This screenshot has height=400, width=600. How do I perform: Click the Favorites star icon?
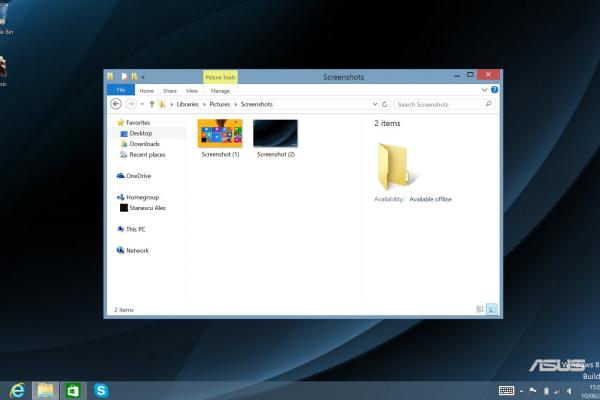tap(121, 122)
